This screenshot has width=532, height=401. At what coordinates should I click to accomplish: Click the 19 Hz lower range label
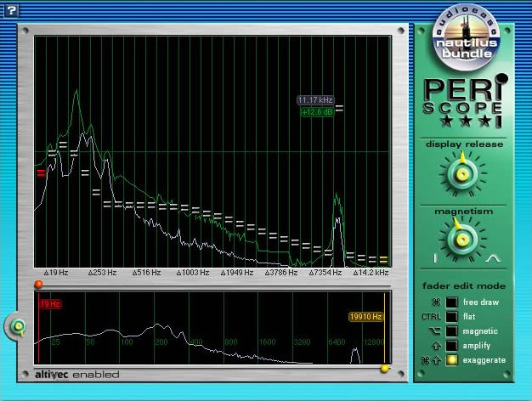48,303
